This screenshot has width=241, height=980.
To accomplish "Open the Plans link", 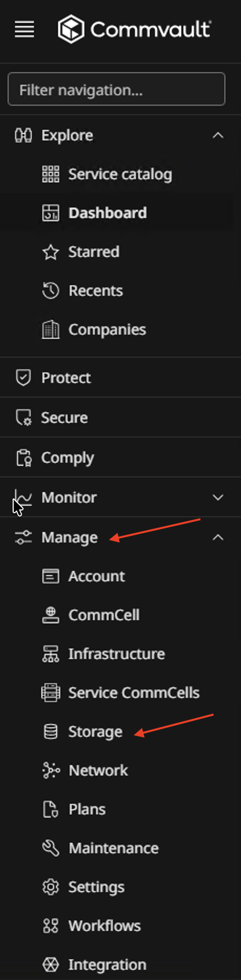I will click(87, 809).
